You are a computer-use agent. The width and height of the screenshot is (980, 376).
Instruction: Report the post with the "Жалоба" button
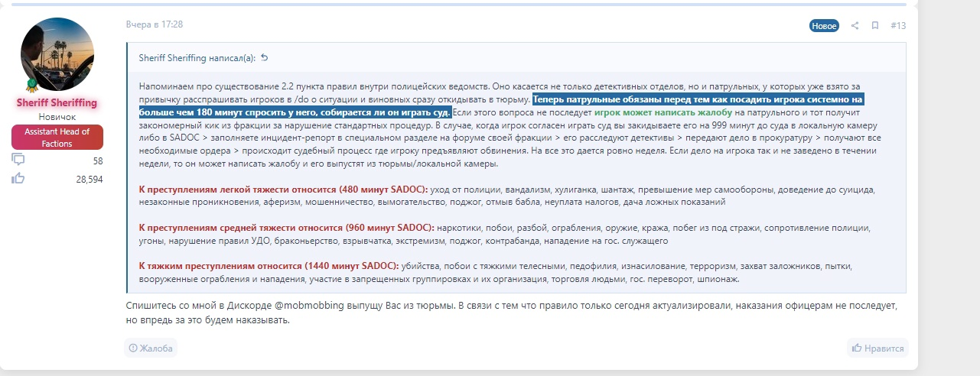pyautogui.click(x=151, y=348)
